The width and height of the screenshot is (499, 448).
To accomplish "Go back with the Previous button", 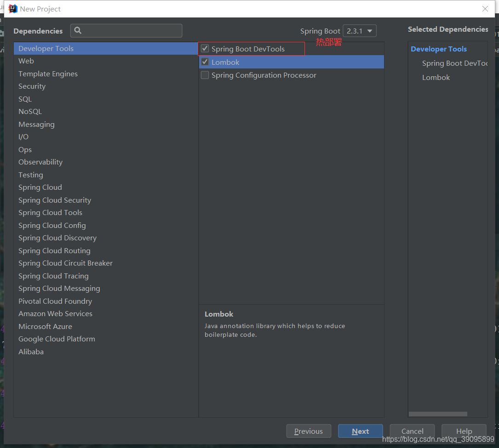I will [309, 431].
